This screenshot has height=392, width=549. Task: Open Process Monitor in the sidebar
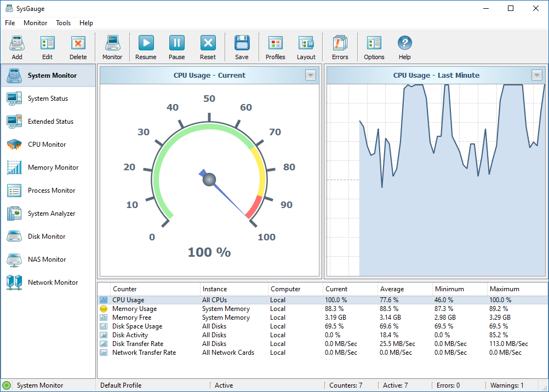pyautogui.click(x=48, y=191)
